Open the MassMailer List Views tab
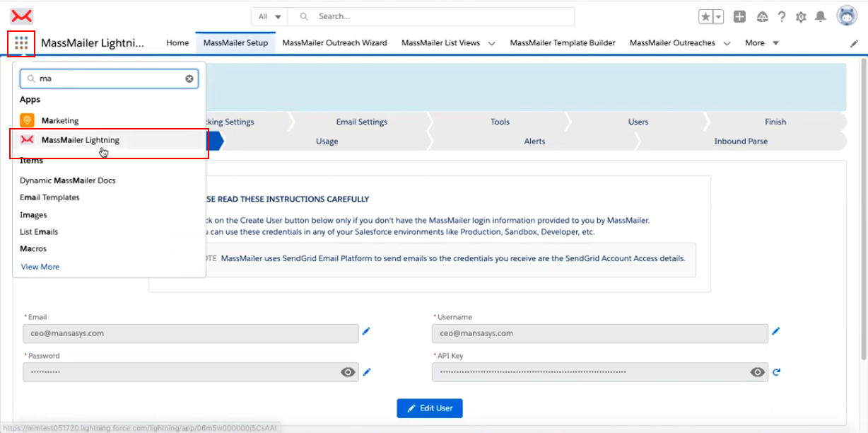Viewport: 868px width, 433px height. tap(440, 43)
